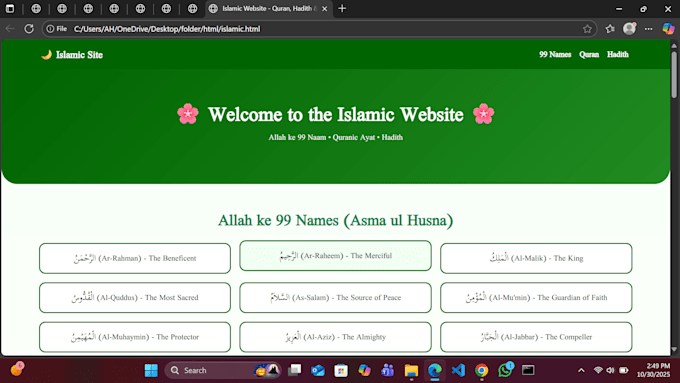Open the browser profile avatar
The image size is (680, 383).
point(629,29)
